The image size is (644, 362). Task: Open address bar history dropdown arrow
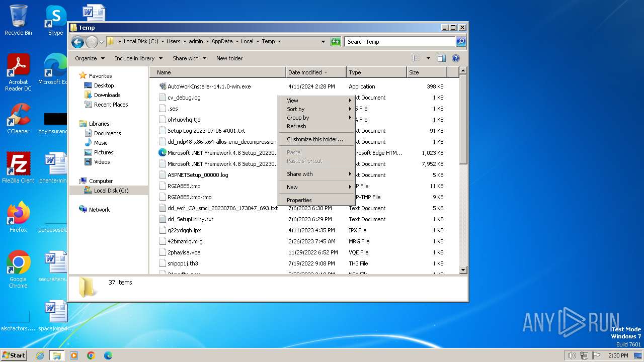click(x=323, y=42)
